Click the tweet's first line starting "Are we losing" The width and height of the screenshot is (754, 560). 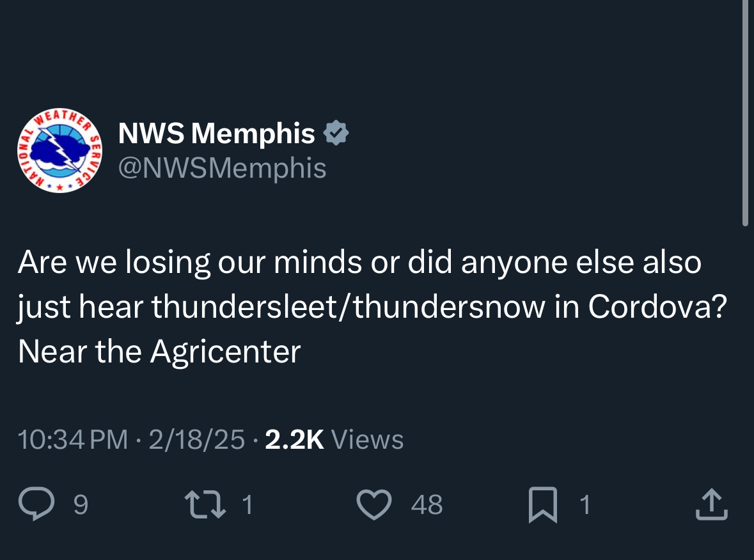359,263
